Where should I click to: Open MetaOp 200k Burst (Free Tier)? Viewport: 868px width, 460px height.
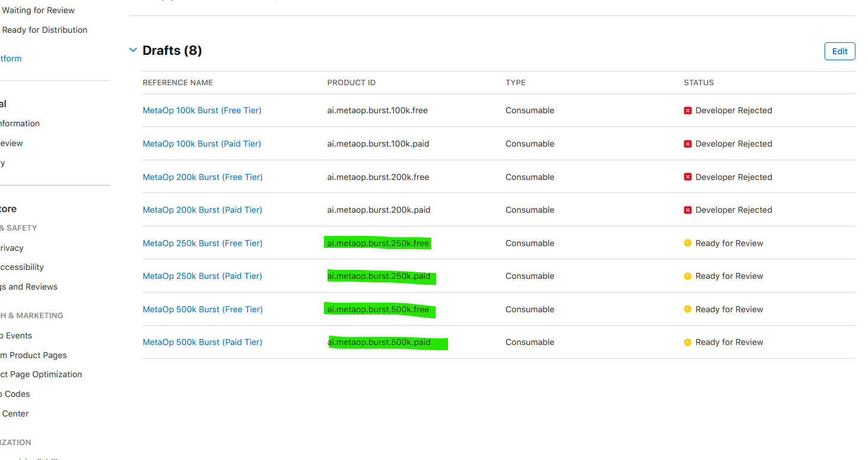coord(203,177)
